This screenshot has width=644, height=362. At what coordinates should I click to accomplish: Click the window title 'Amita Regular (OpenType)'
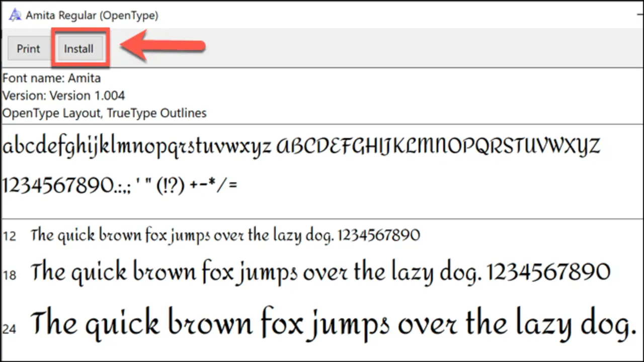click(92, 16)
